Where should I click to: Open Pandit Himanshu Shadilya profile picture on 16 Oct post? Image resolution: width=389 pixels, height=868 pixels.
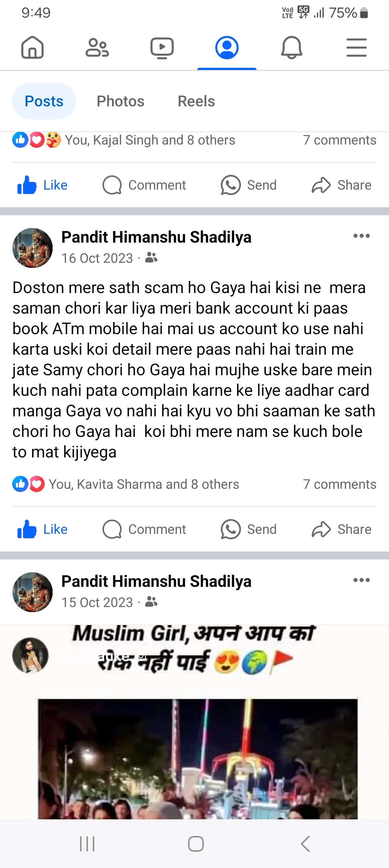coord(32,248)
